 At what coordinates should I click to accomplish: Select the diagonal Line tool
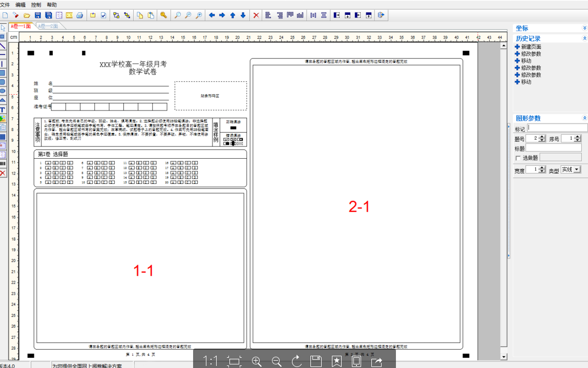tap(3, 46)
